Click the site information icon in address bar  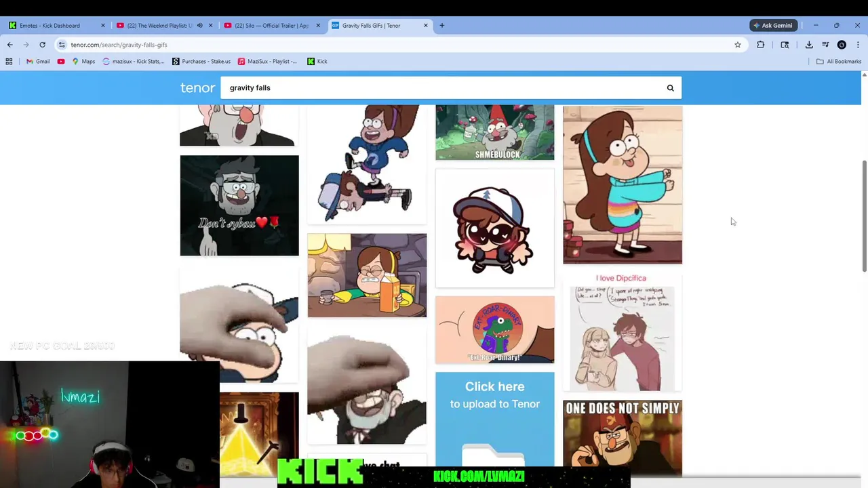(x=62, y=45)
